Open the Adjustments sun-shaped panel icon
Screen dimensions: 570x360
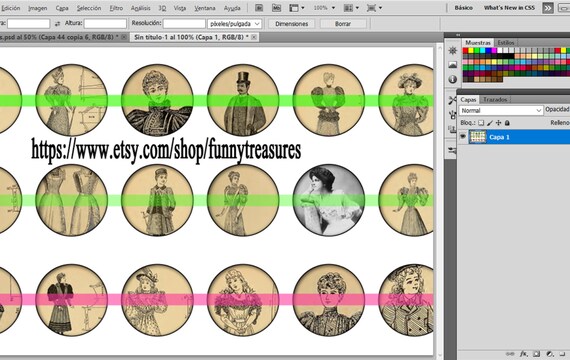tap(453, 50)
